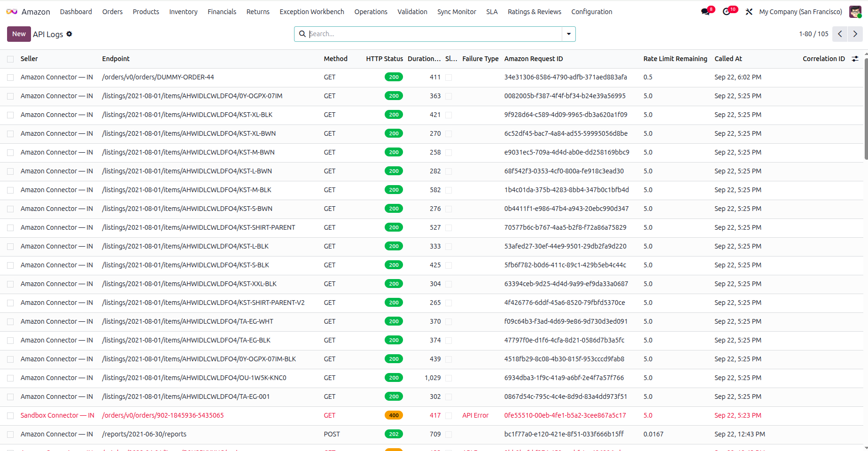Viewport: 868px width, 451px height.
Task: Select the DUMMY-ORDER-44 row checkbox
Action: pos(10,78)
